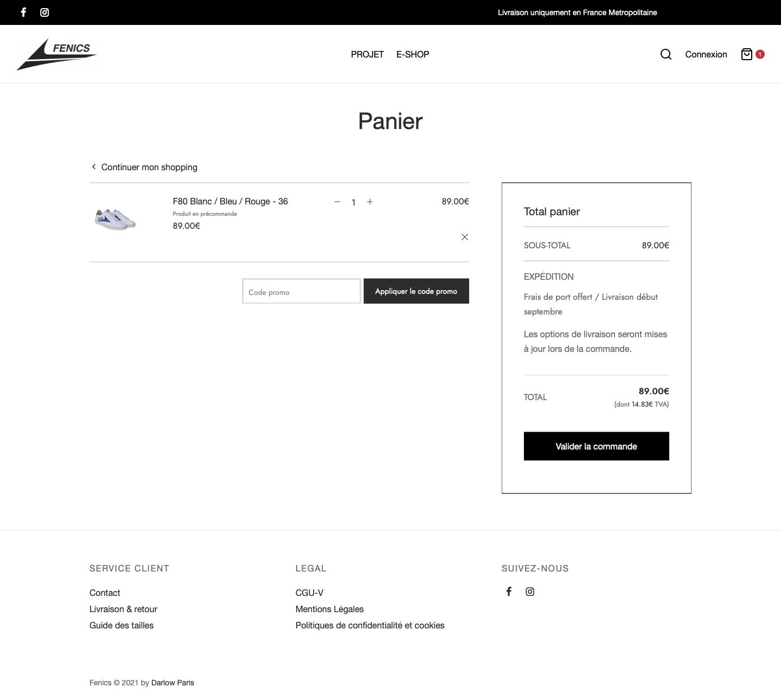781x700 pixels.
Task: Open the F80 sneaker thumbnail
Action: [x=115, y=219]
